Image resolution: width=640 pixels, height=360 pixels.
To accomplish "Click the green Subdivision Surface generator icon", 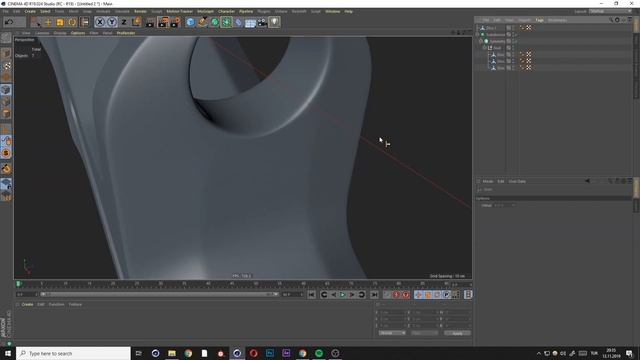I will 215,22.
